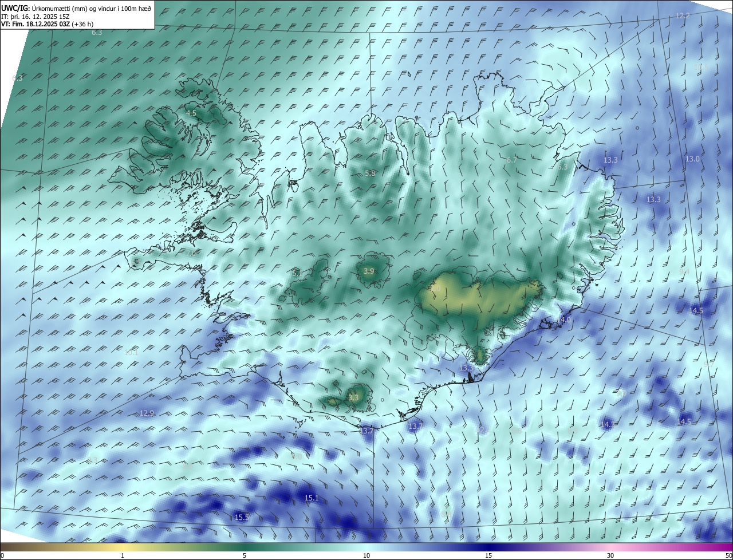
Task: Click the 1 tick on the colour scale
Action: (123, 556)
